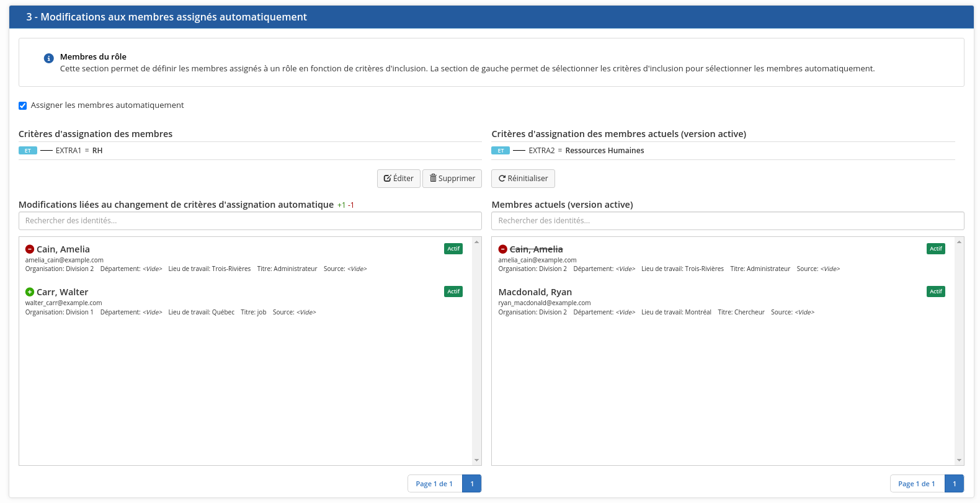Viewport: 980px width, 503px height.
Task: Click the -1 removed count indicator
Action: pyautogui.click(x=351, y=205)
